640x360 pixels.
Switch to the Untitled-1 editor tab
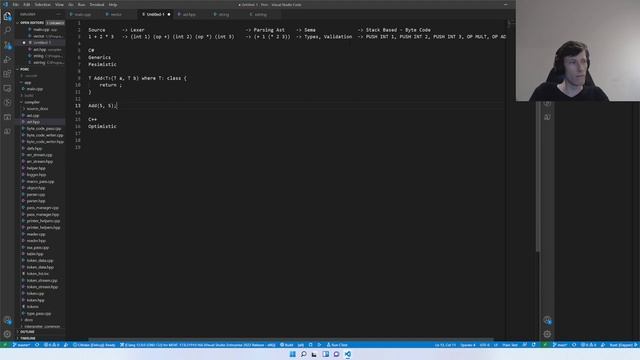[x=155, y=14]
